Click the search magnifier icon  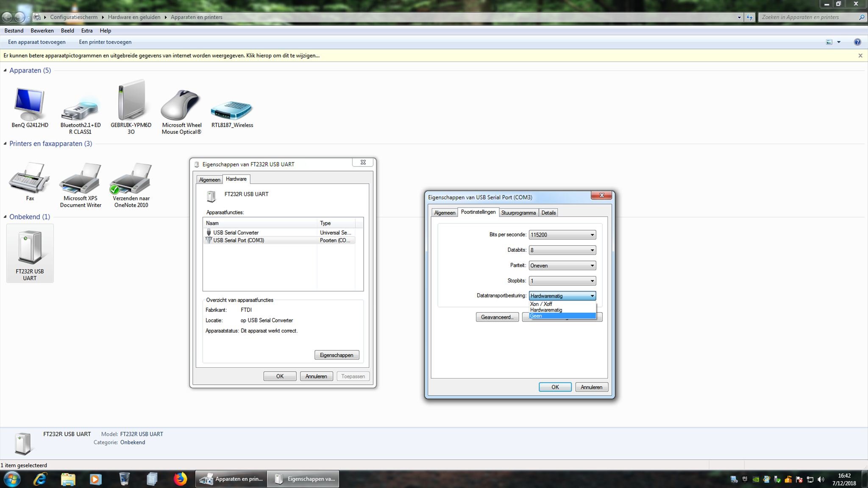(x=861, y=17)
